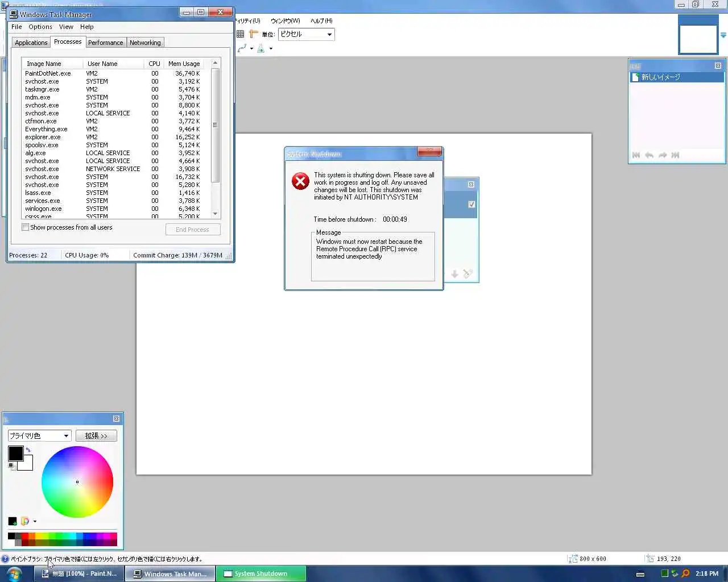
Task: Click the open image thumbnail at top right
Action: (698, 35)
